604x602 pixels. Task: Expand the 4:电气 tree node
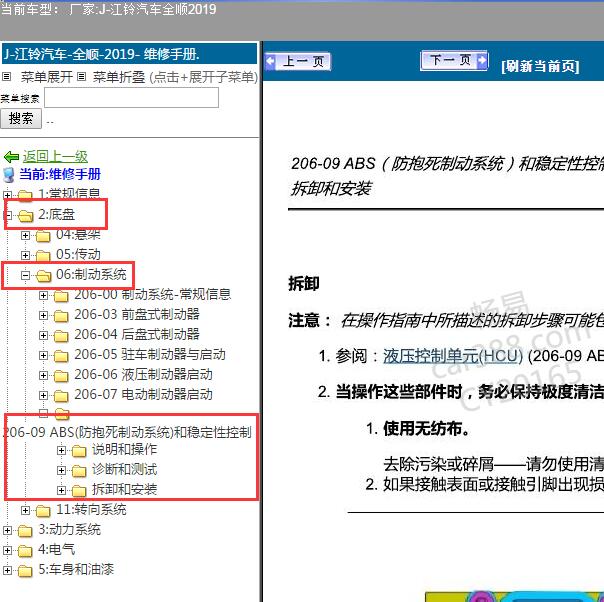[7, 550]
